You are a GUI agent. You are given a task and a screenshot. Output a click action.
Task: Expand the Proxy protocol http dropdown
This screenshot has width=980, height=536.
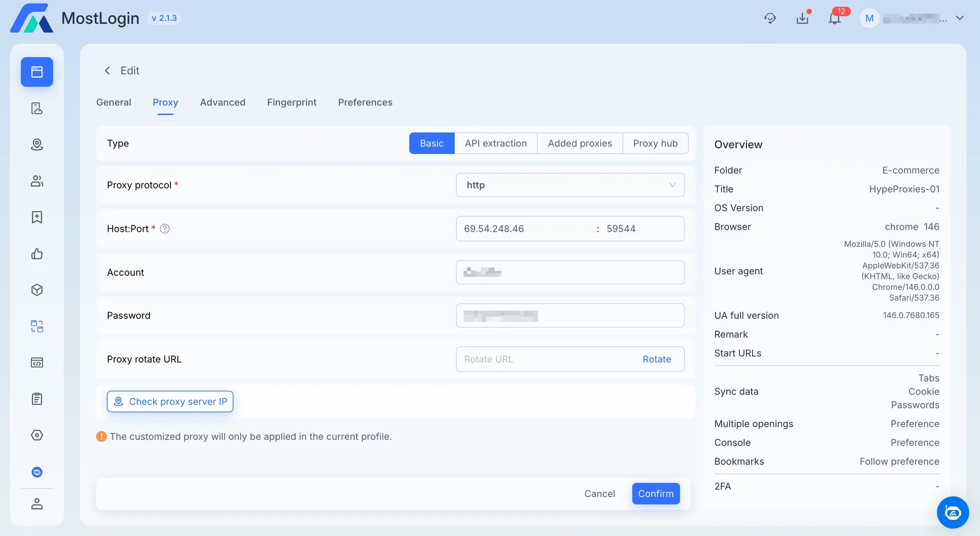[x=569, y=185]
